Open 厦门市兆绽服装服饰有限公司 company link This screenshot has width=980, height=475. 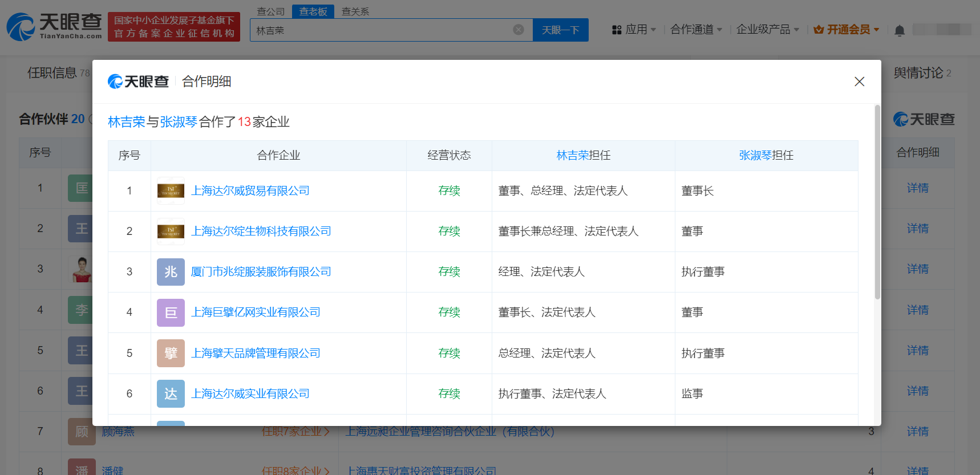coord(261,272)
